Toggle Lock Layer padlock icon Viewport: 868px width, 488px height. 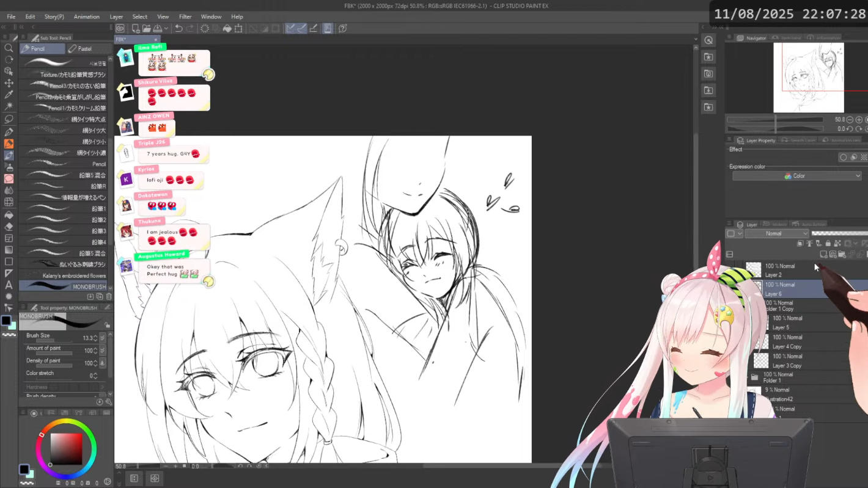[828, 244]
